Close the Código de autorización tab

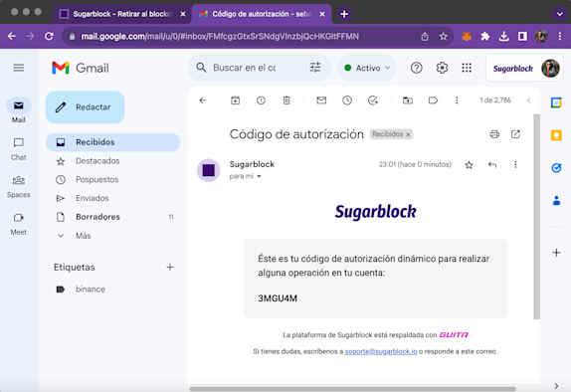pyautogui.click(x=322, y=14)
